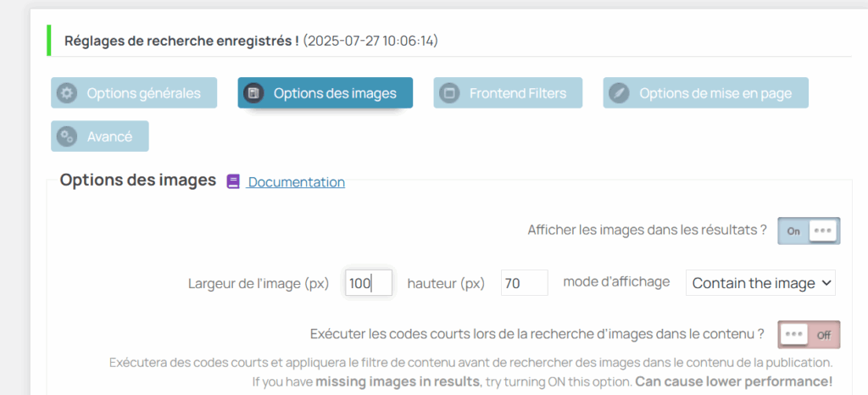Click the feather icon on Options de mise en page

(x=619, y=93)
